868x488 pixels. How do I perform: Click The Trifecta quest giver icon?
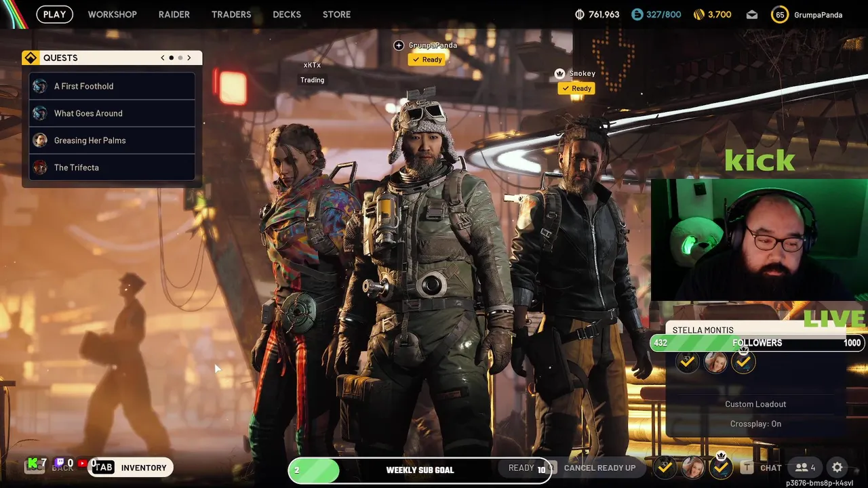coord(40,167)
